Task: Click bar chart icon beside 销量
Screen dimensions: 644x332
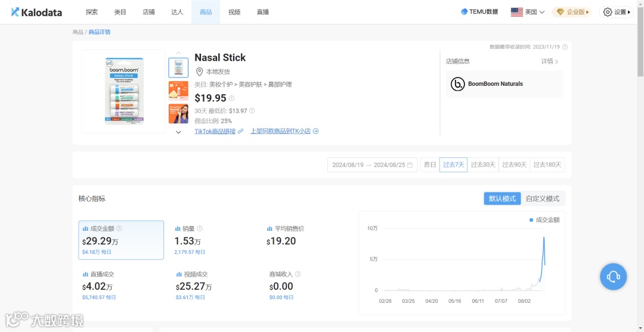Action: (x=178, y=228)
